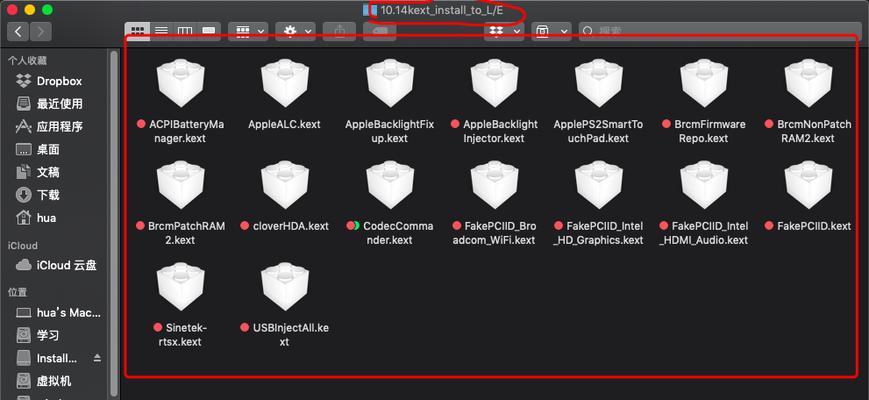Switch to column view in toolbar
The image size is (869, 400).
pos(185,32)
